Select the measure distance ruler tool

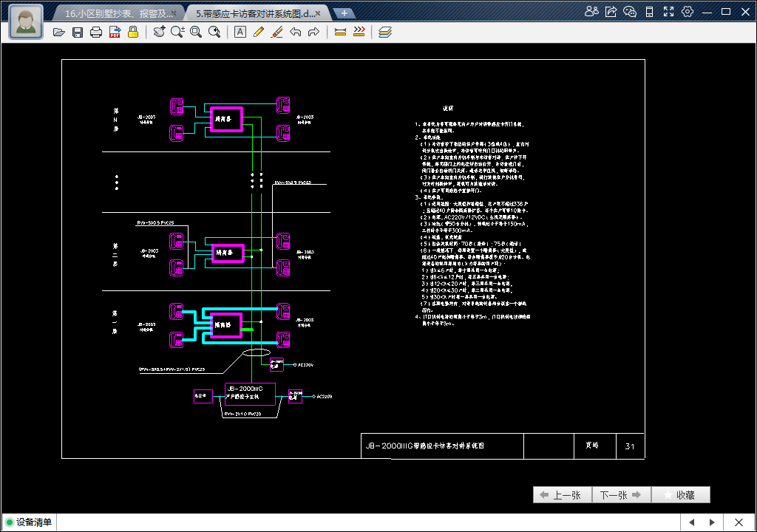[341, 32]
